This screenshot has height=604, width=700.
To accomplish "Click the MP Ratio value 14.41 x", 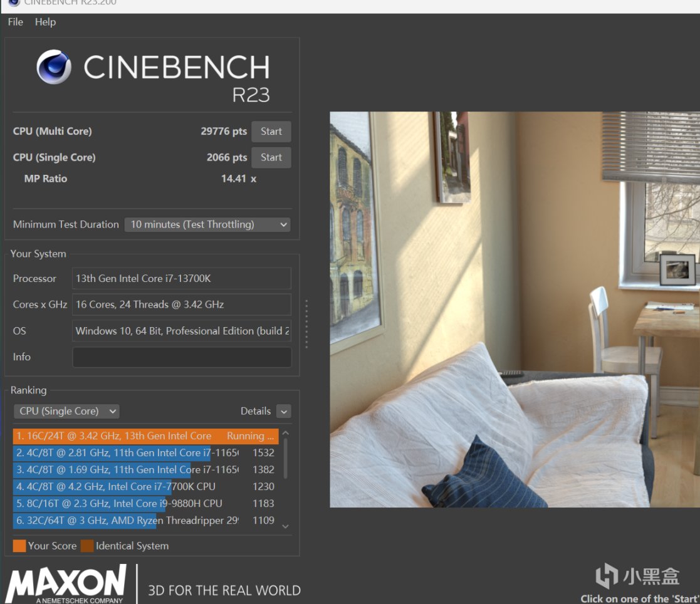I will click(238, 179).
